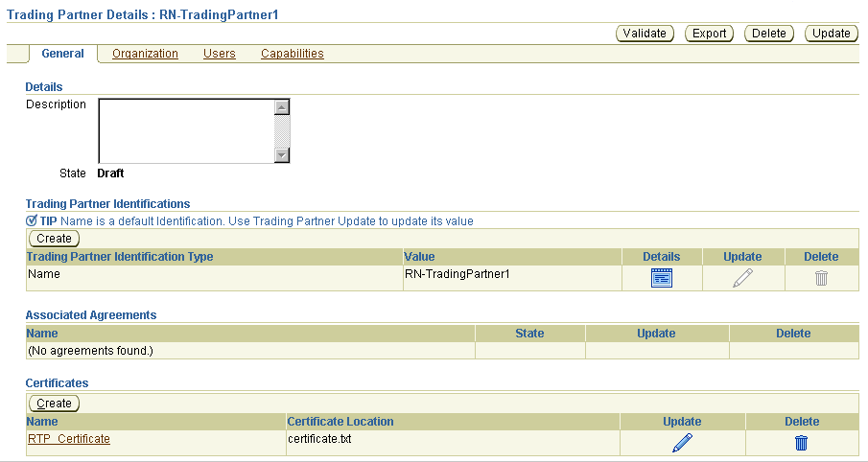Open the Capabilities tab
The image size is (868, 462).
tap(293, 54)
